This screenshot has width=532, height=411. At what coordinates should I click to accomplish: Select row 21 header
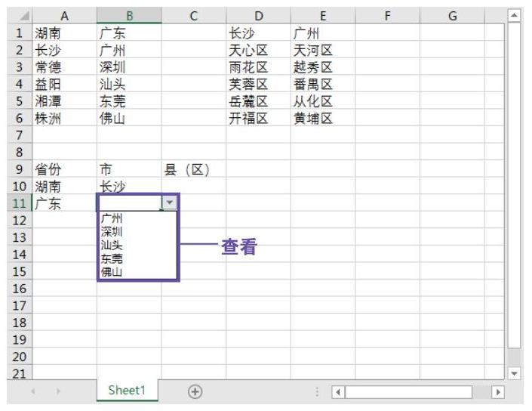(20, 373)
